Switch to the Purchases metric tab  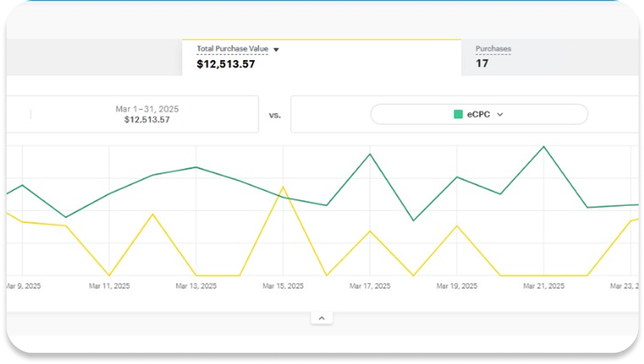[x=493, y=49]
